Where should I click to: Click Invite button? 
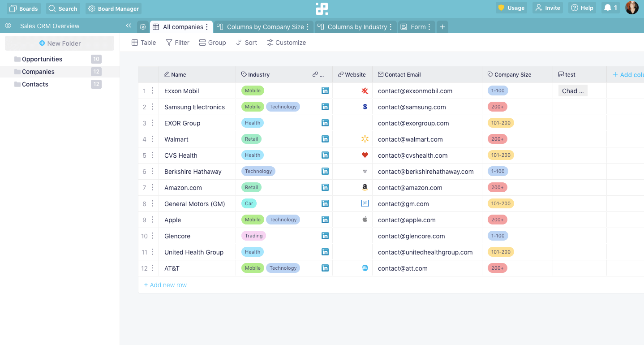coord(548,8)
